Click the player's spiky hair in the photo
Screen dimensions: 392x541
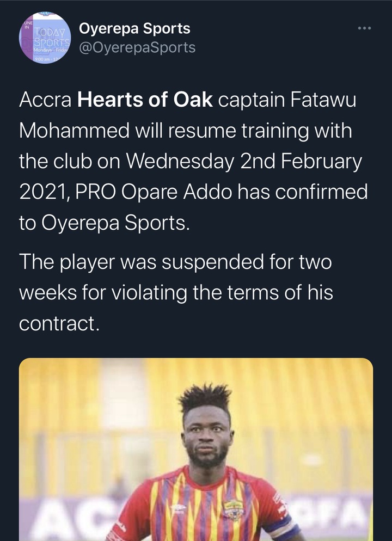tap(205, 397)
